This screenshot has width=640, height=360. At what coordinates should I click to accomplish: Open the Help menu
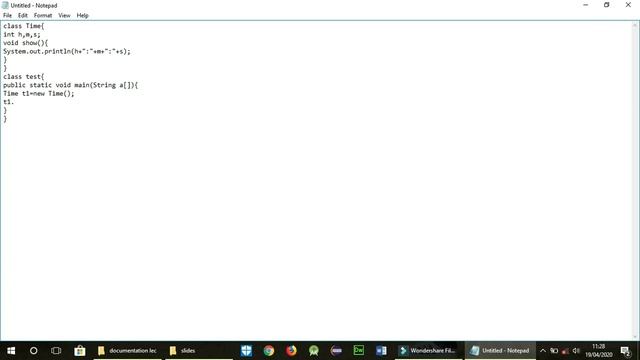(x=82, y=16)
